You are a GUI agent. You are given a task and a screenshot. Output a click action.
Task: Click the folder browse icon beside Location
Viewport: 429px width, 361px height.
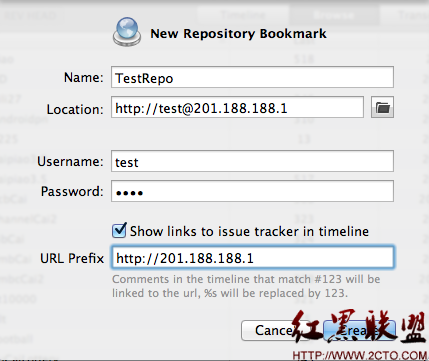(382, 107)
